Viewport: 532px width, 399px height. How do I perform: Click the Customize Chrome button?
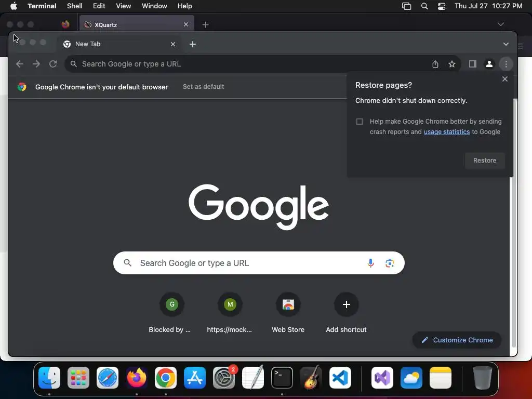[457, 340]
